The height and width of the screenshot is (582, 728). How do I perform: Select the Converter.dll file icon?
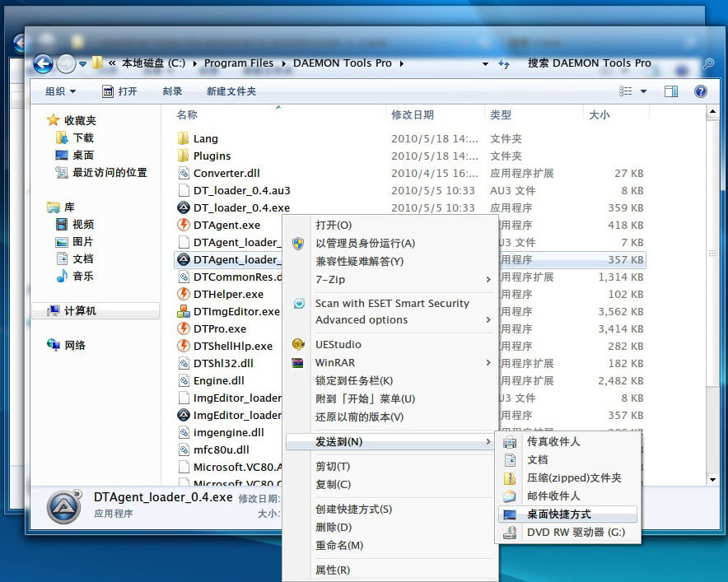pyautogui.click(x=184, y=173)
